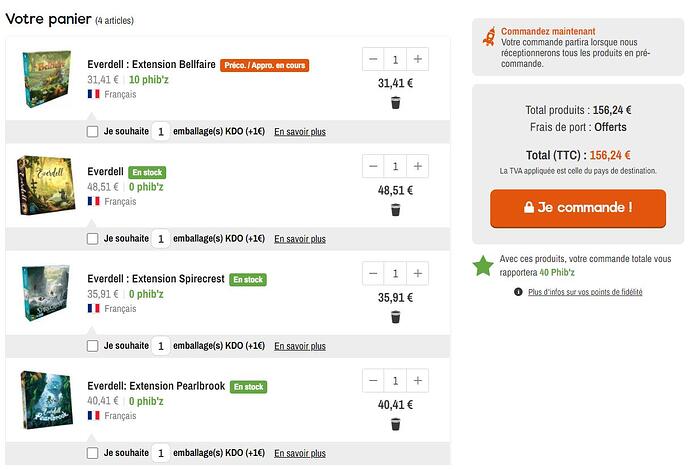Remove the base game Everdell via trash icon

(395, 210)
